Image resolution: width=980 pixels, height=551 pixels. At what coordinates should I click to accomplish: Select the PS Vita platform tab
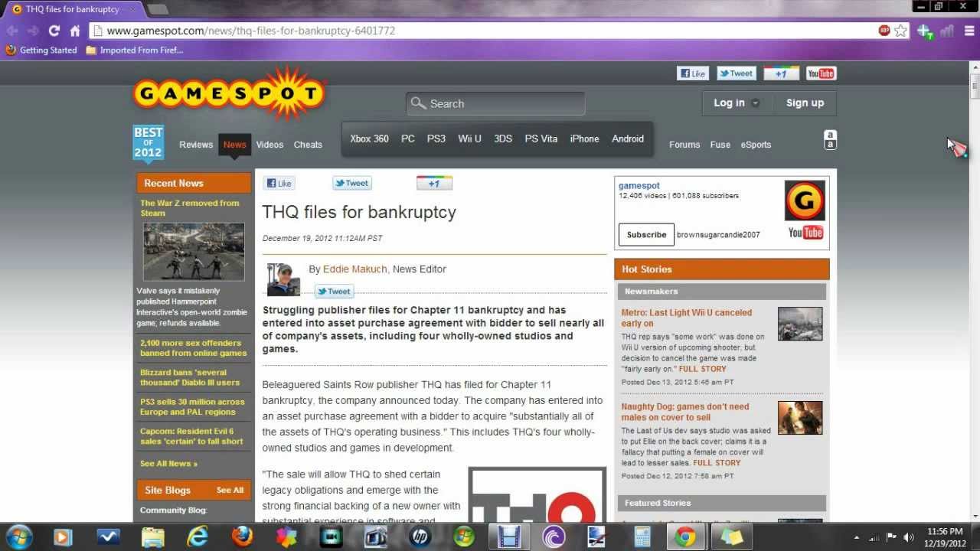[x=541, y=139]
